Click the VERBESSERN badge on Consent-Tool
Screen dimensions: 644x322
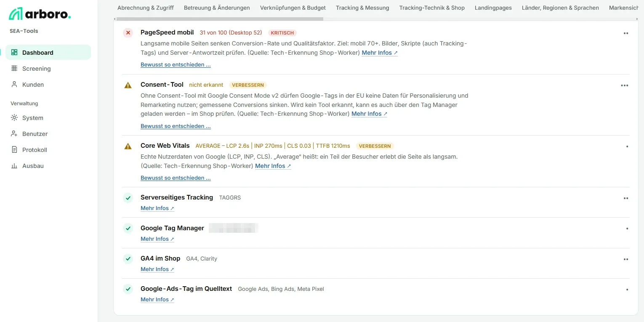[247, 85]
